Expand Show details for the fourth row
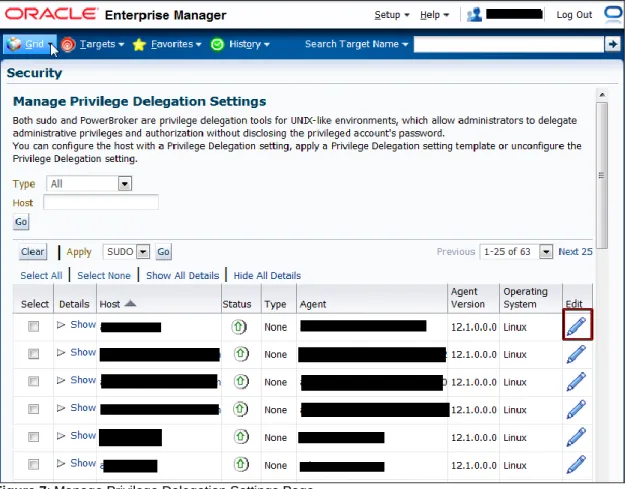The image size is (625, 489). click(76, 408)
